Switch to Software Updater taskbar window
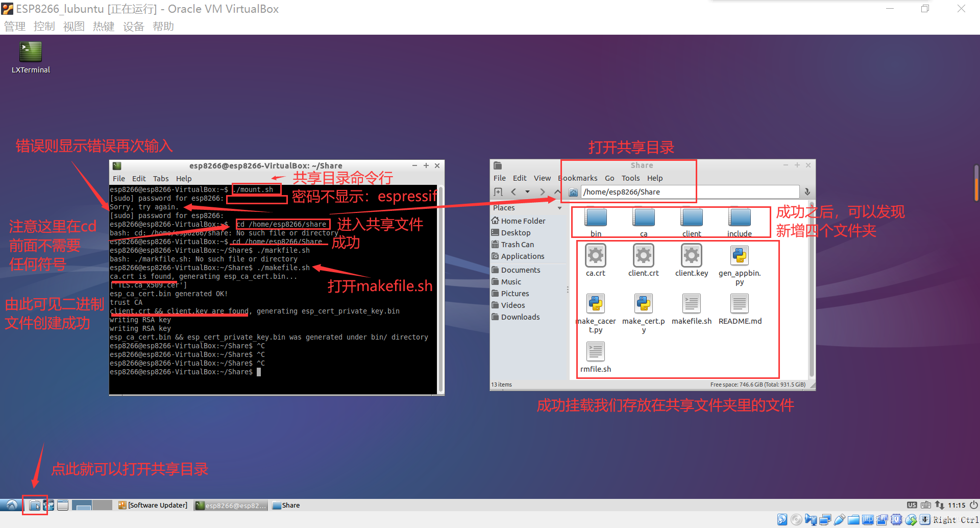This screenshot has height=528, width=980. tap(153, 506)
